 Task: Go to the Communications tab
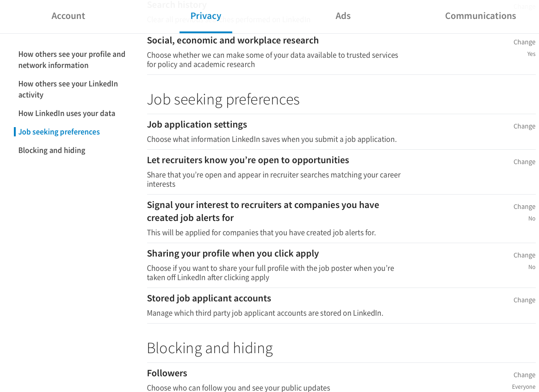pos(480,16)
